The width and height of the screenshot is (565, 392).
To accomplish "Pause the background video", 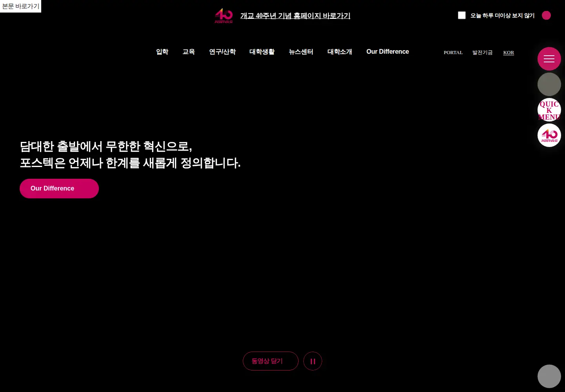I will 313,361.
